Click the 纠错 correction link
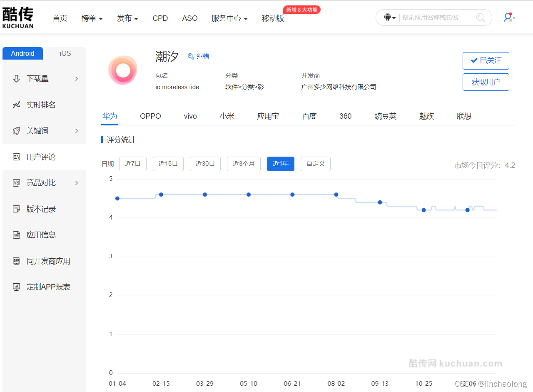 pos(203,56)
